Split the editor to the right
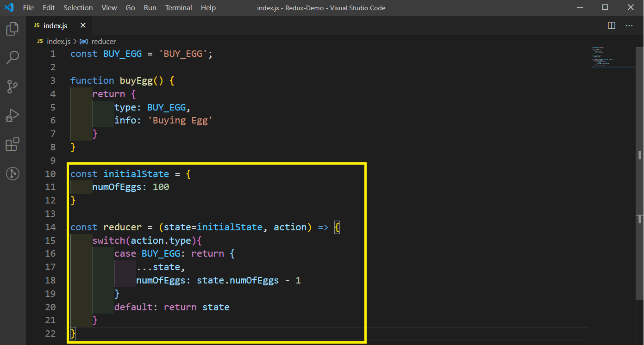644x345 pixels. (x=612, y=25)
